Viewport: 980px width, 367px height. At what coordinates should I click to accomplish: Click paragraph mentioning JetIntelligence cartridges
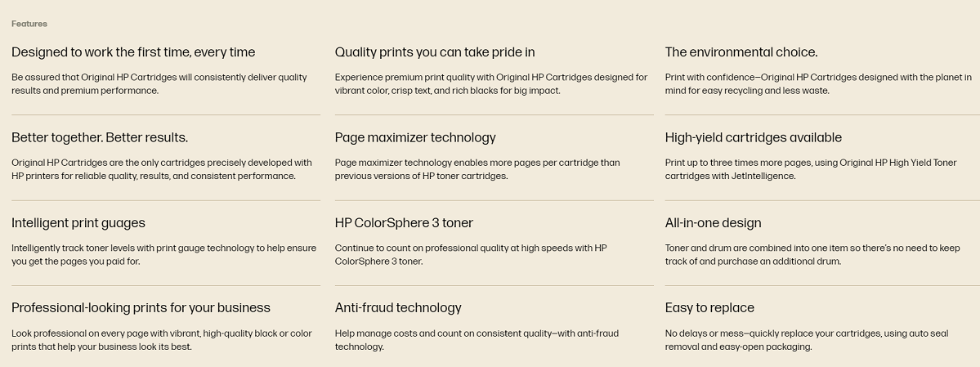click(x=811, y=169)
